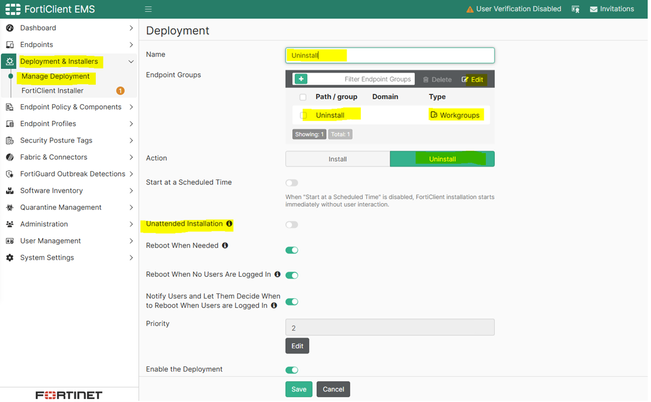The image size is (651, 402).
Task: Click the Filter Endpoint Groups field
Action: (361, 79)
